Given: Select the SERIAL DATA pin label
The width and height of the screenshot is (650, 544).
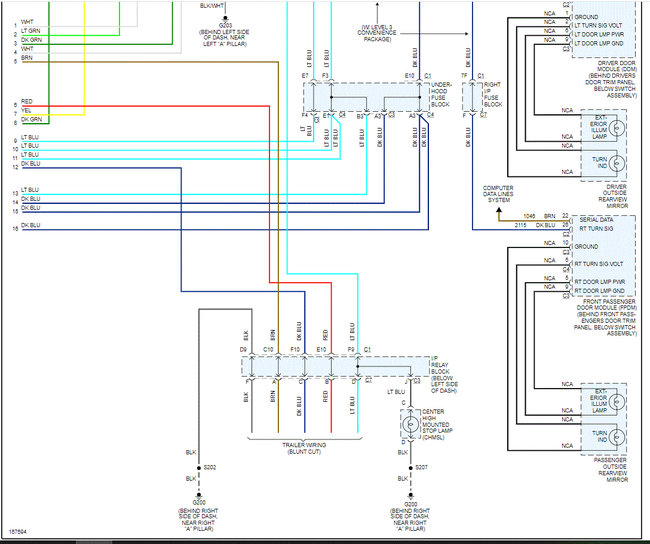Looking at the screenshot, I should tap(596, 219).
